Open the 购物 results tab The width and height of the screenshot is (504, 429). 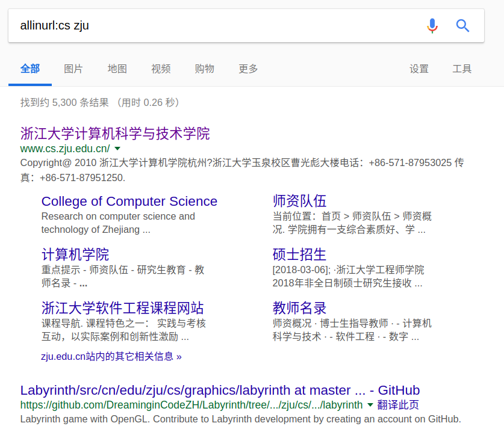click(204, 69)
